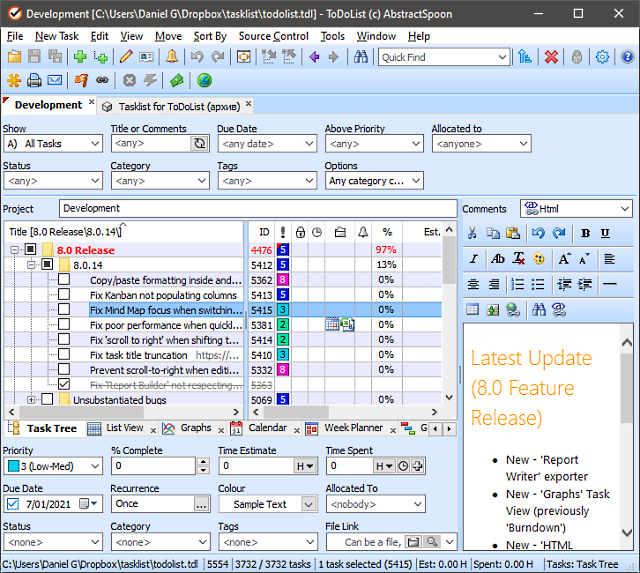Click the binoculars Find Tasks icon
Screen dimensions: 640x573
360,56
